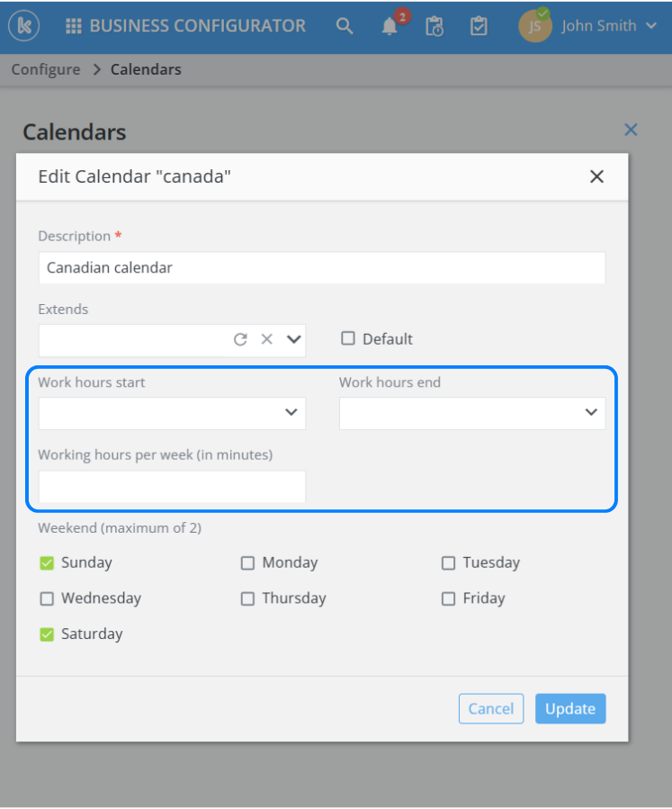
Task: Click the Kissflow logo icon
Action: [x=22, y=26]
